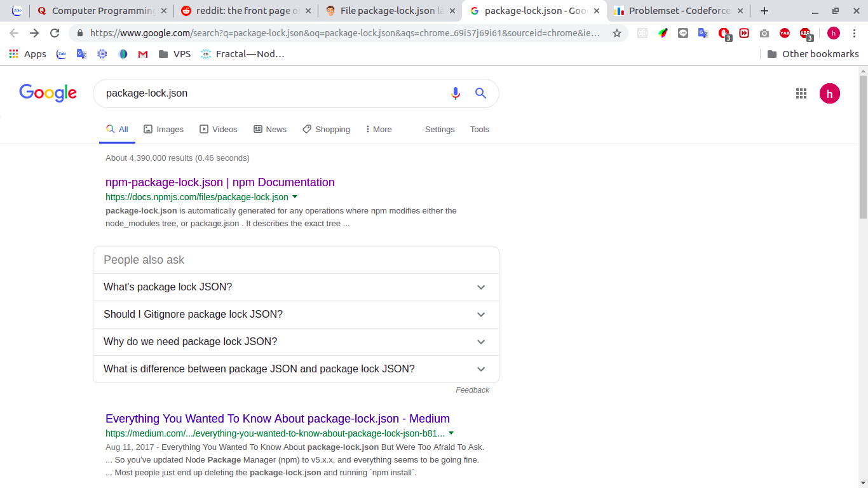Open the More search filters menu

(x=379, y=129)
